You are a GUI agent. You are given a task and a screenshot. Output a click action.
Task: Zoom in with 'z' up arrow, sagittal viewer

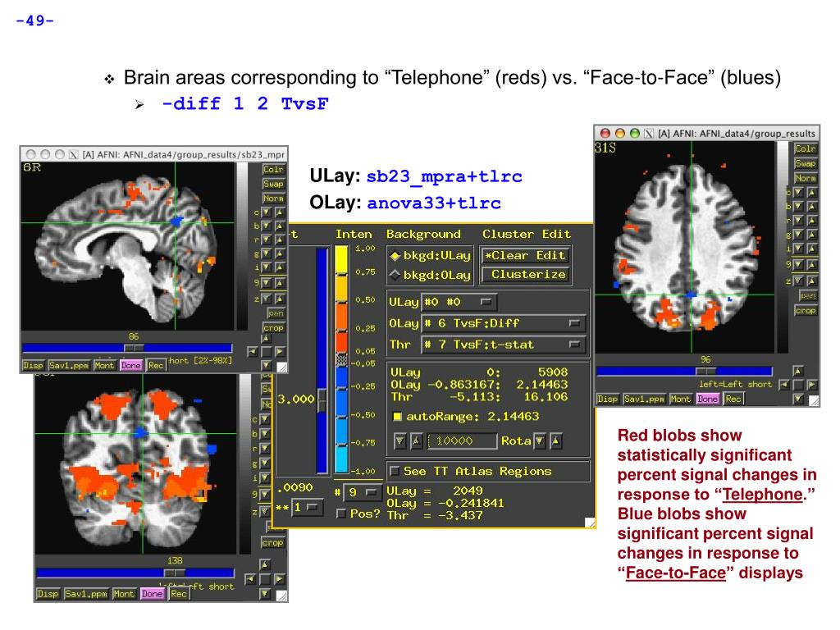(x=279, y=299)
